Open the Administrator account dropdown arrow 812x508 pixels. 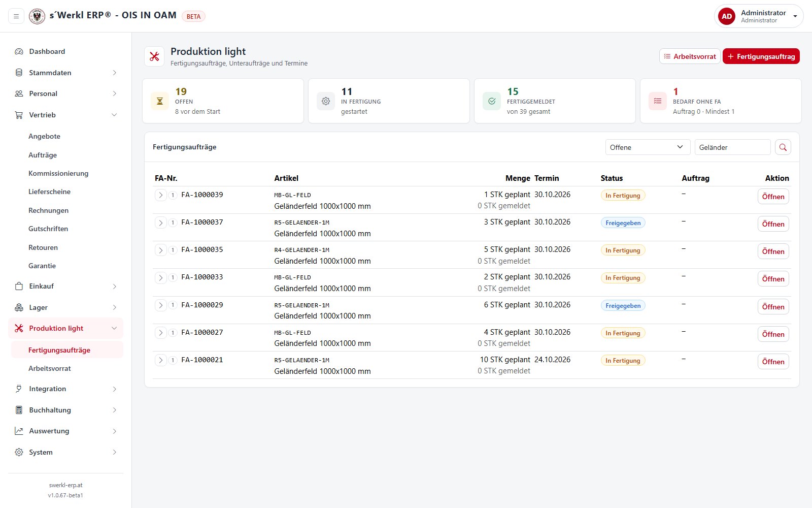tap(795, 16)
